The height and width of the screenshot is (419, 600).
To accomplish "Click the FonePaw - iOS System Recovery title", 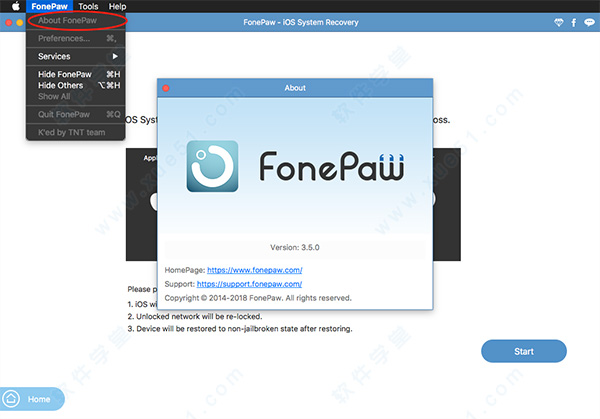I will 301,23.
